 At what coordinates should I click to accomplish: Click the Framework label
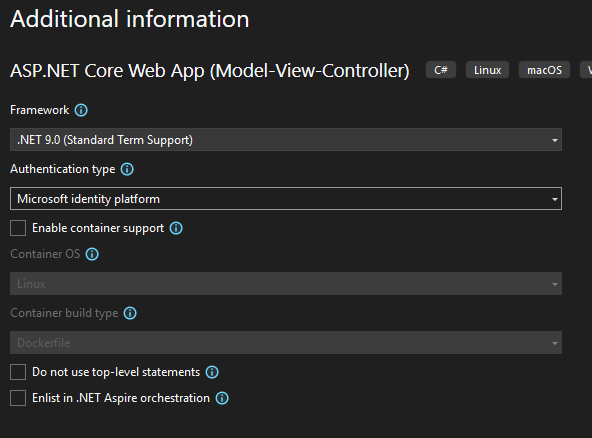coord(40,110)
